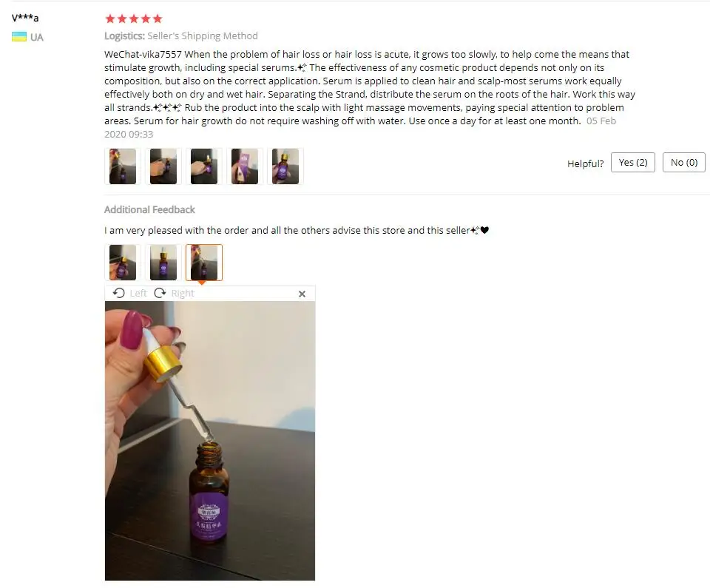710x588 pixels.
Task: Rotate the enlarged photo left
Action: point(118,293)
